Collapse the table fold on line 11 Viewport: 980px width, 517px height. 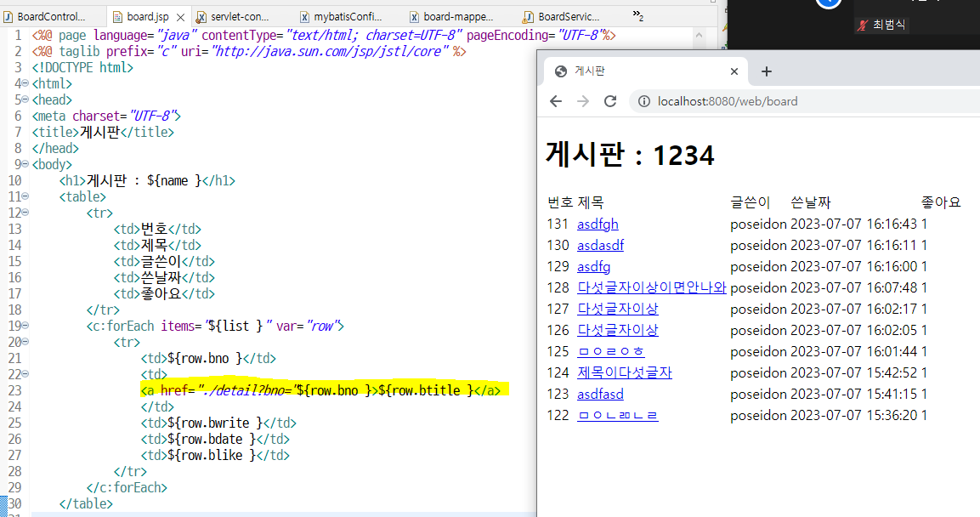pyautogui.click(x=25, y=196)
